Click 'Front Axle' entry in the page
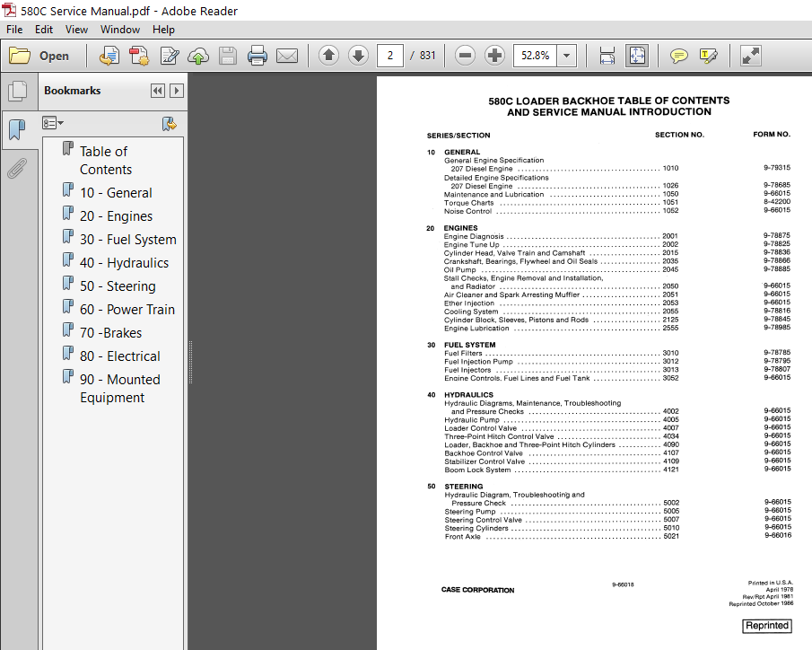This screenshot has width=812, height=650. (462, 537)
